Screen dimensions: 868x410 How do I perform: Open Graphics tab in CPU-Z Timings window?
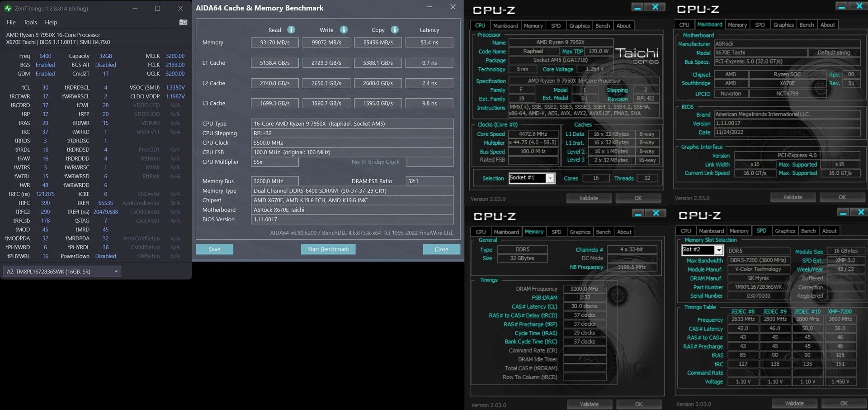coord(580,232)
